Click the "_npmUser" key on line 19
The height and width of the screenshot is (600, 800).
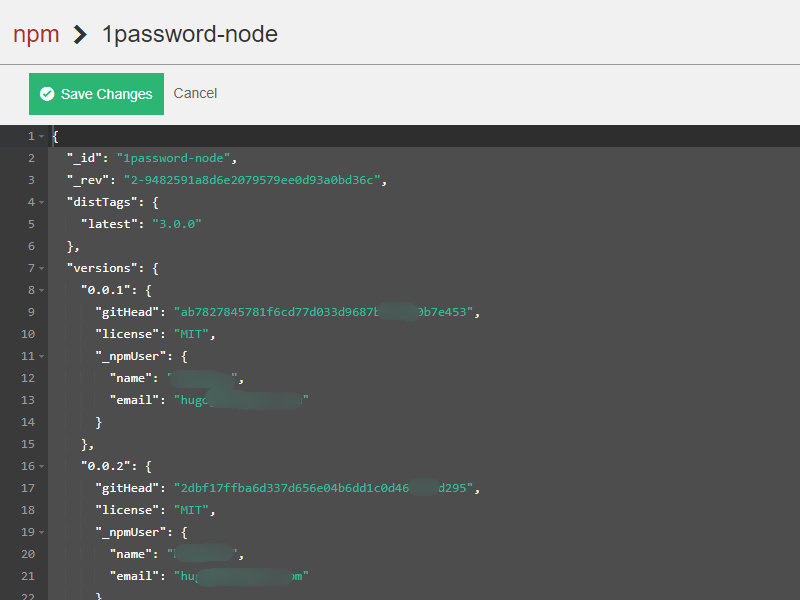click(131, 532)
